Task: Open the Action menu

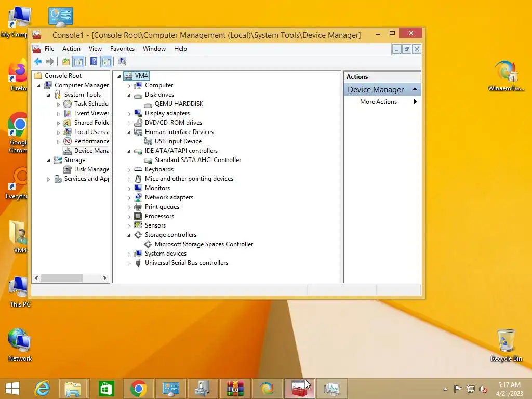Action: click(71, 49)
